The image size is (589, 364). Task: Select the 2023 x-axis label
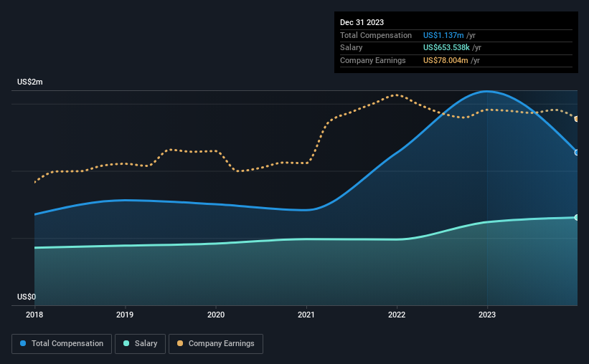(x=487, y=315)
